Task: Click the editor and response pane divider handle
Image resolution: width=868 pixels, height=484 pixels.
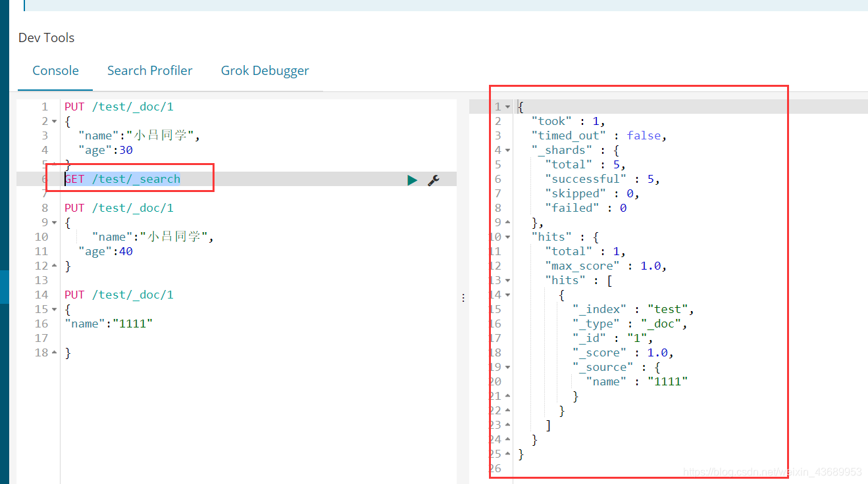Action: pos(463,298)
